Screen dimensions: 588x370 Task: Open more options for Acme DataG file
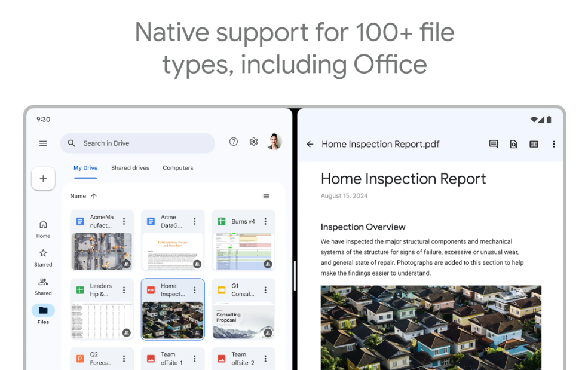[195, 221]
